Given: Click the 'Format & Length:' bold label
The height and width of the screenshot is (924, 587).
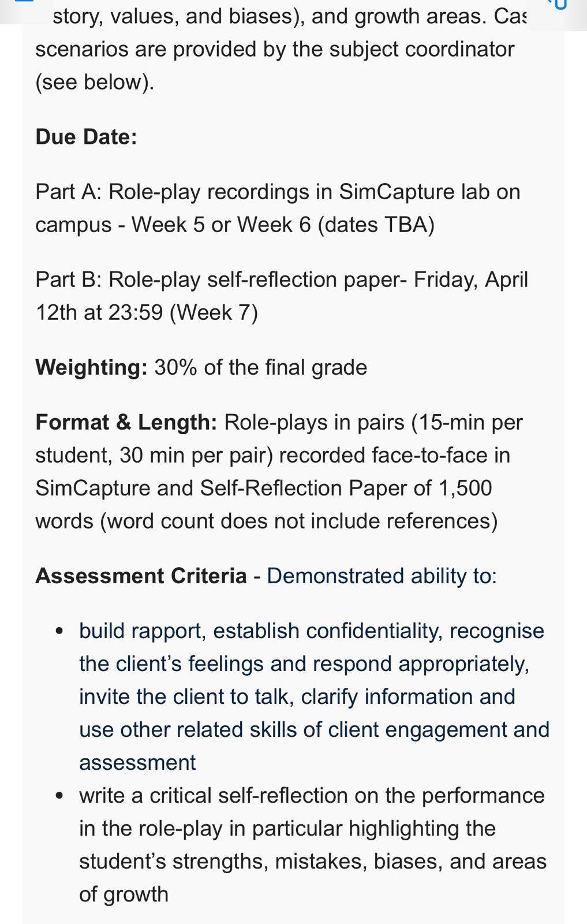Looking at the screenshot, I should 126,422.
